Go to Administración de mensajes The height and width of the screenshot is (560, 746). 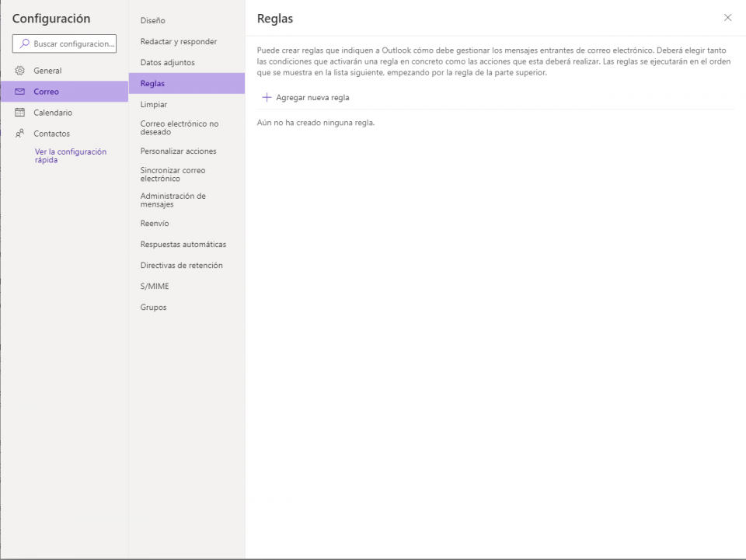[172, 200]
